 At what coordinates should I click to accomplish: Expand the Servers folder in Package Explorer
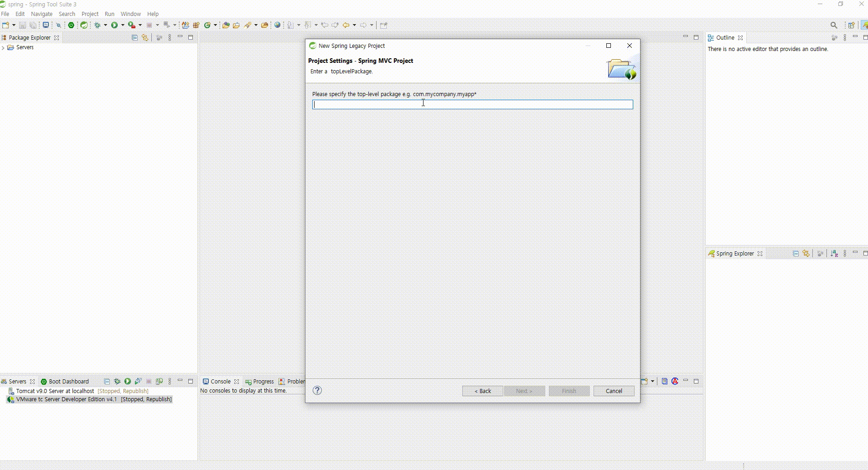3,47
